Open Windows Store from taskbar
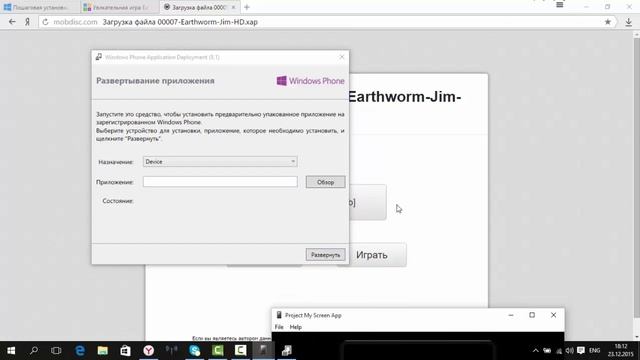 [125, 351]
